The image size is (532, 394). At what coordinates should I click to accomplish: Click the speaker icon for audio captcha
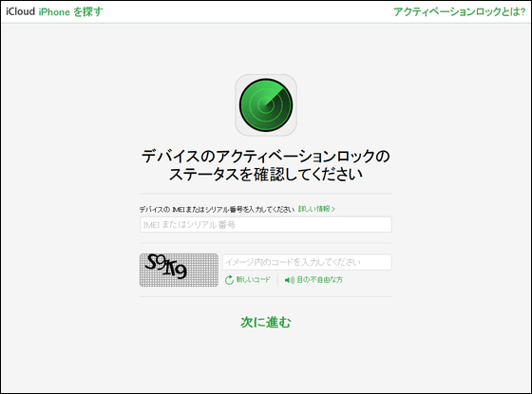coord(290,280)
